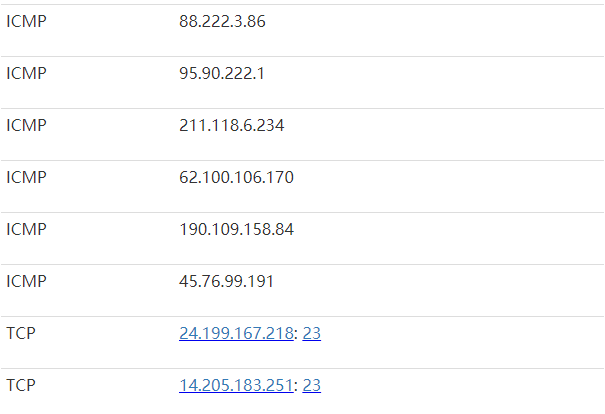Select the IP address 45.76.99.191
The image size is (605, 414).
[x=226, y=281]
